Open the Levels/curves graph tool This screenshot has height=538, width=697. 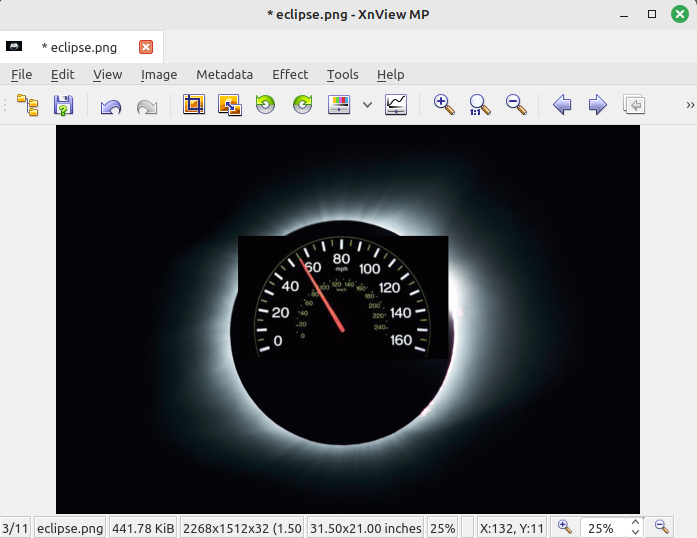tap(396, 105)
